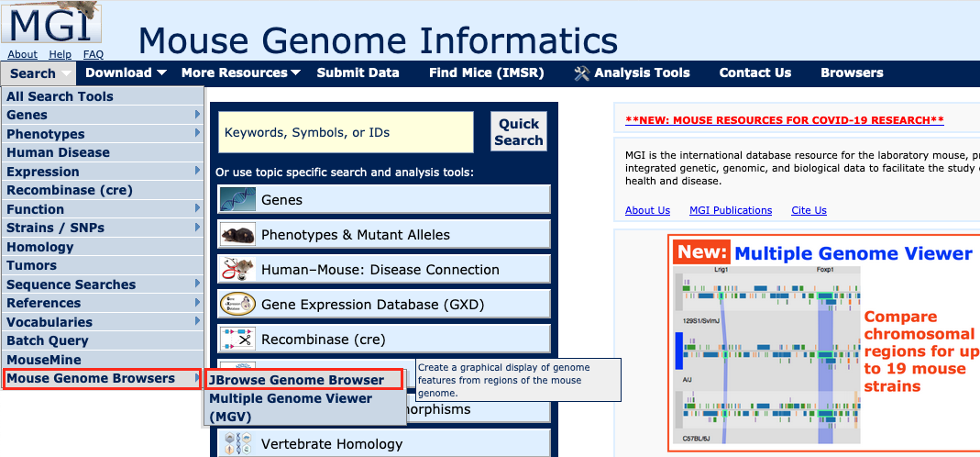This screenshot has width=980, height=457.
Task: Open Find Mice (IMSR) menu item
Action: tap(486, 73)
